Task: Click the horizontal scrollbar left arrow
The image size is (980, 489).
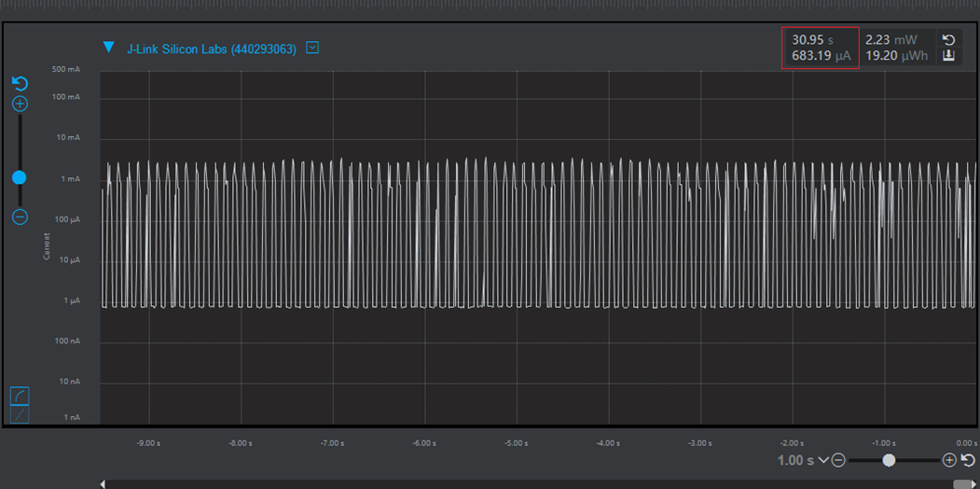Action: [103, 484]
